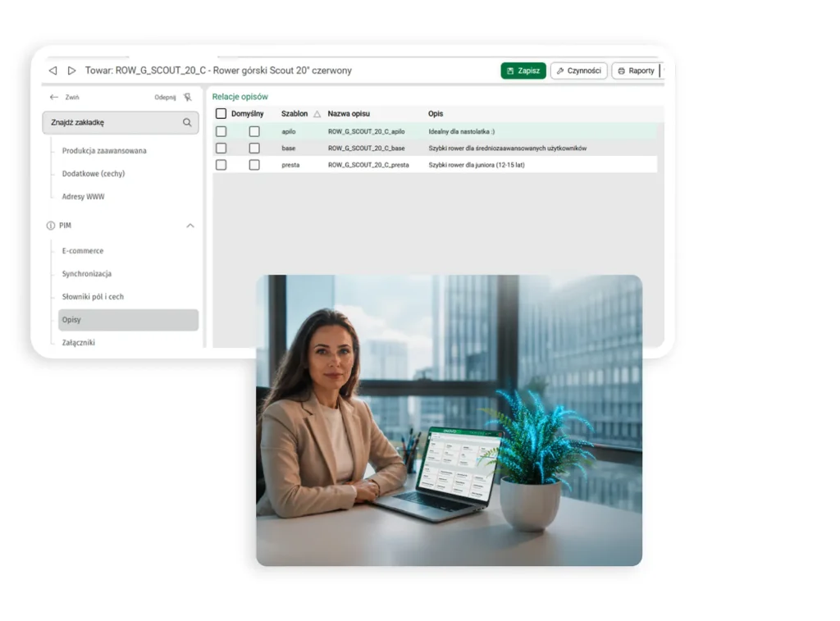The height and width of the screenshot is (621, 840).
Task: Open the Raporty button
Action: (x=636, y=71)
